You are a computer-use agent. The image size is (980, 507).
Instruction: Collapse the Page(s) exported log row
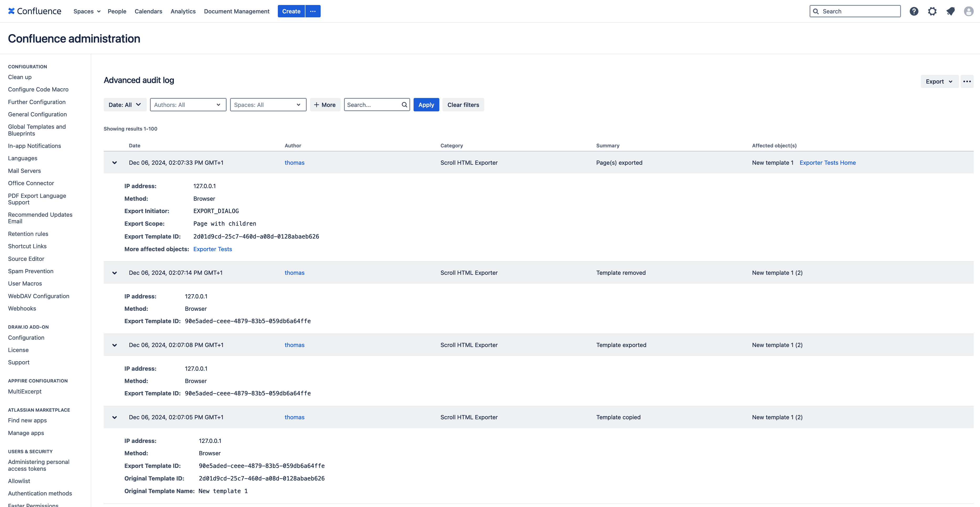(x=114, y=163)
